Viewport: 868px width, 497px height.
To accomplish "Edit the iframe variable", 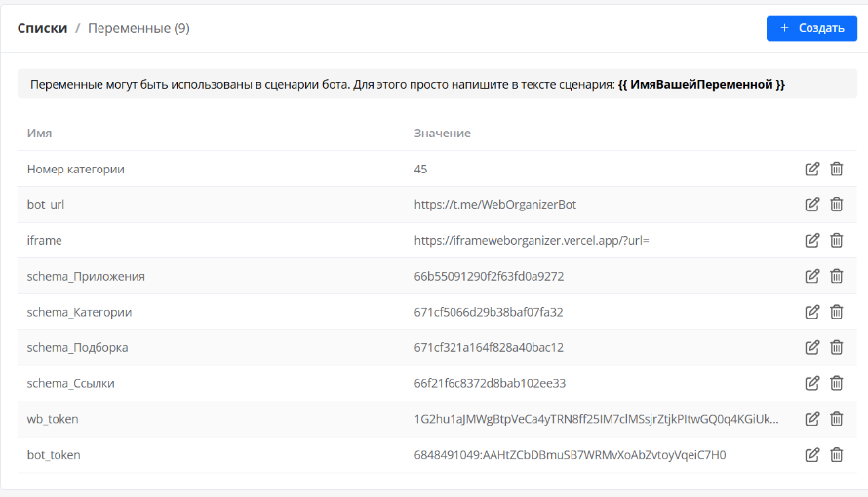I will [x=811, y=240].
